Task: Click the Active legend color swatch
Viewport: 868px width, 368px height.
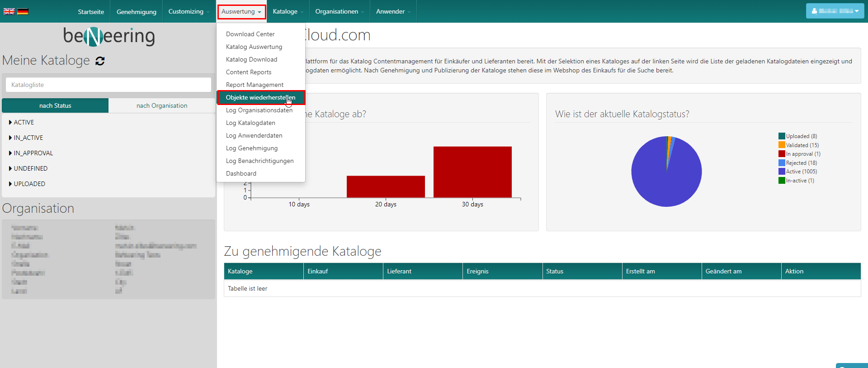Action: [x=782, y=172]
